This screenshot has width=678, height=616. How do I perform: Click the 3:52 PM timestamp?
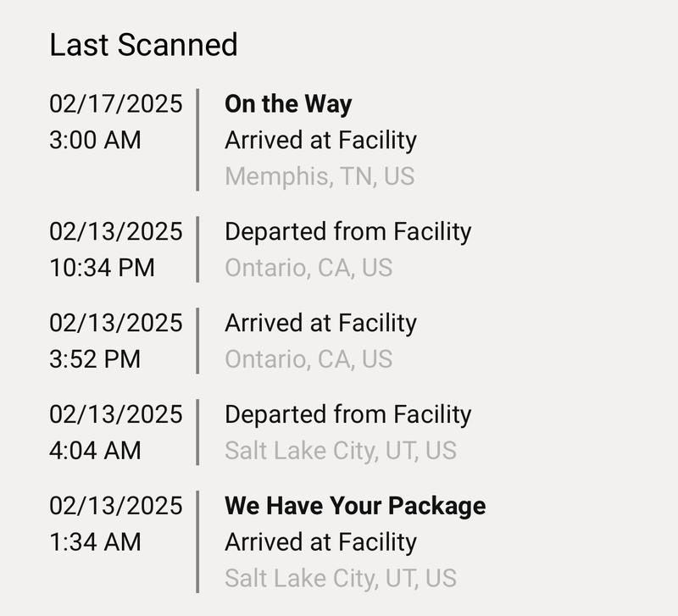coord(95,359)
